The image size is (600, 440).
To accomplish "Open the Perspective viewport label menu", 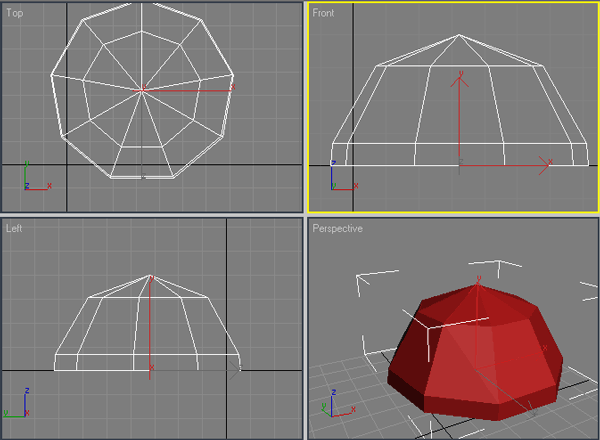I will tap(338, 228).
